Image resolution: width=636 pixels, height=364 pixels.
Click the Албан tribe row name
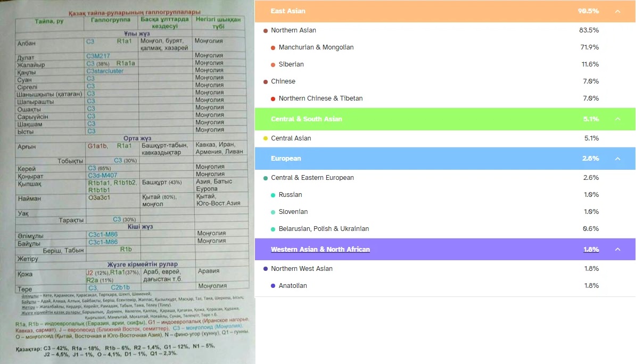[x=27, y=44]
